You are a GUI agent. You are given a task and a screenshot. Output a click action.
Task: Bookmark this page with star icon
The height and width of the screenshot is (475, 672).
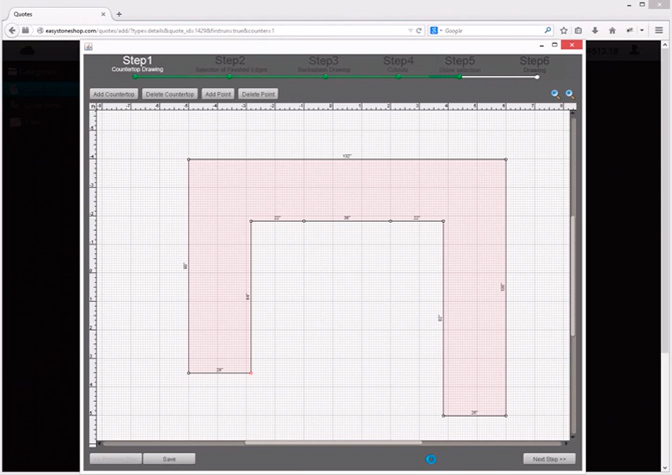point(564,30)
